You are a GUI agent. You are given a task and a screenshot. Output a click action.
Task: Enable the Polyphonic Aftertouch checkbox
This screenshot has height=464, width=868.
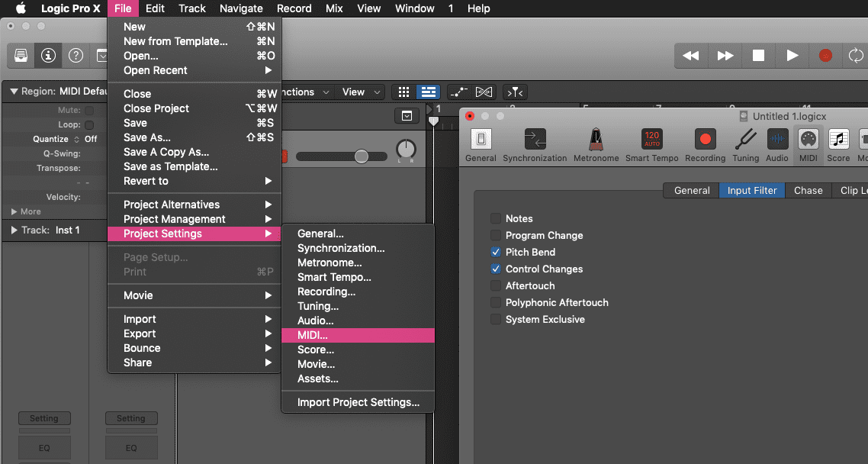496,302
